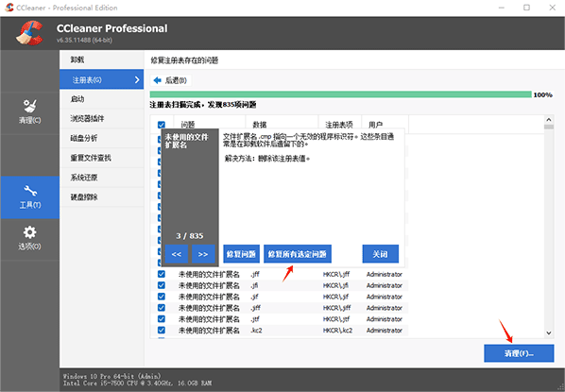Viewport: 565px width, 392px height.
Task: Click the 清理(F)... button at bottom right
Action: click(x=519, y=353)
